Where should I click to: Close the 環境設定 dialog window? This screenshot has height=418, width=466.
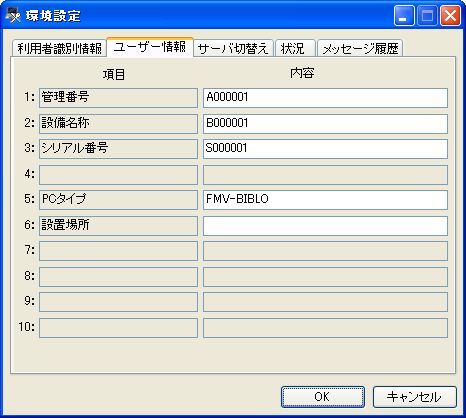point(450,16)
